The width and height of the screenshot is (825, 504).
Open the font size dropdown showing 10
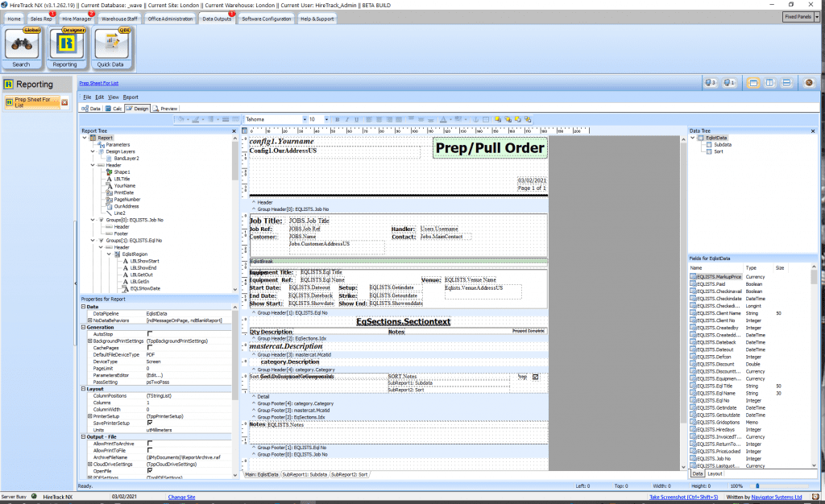[x=326, y=119]
